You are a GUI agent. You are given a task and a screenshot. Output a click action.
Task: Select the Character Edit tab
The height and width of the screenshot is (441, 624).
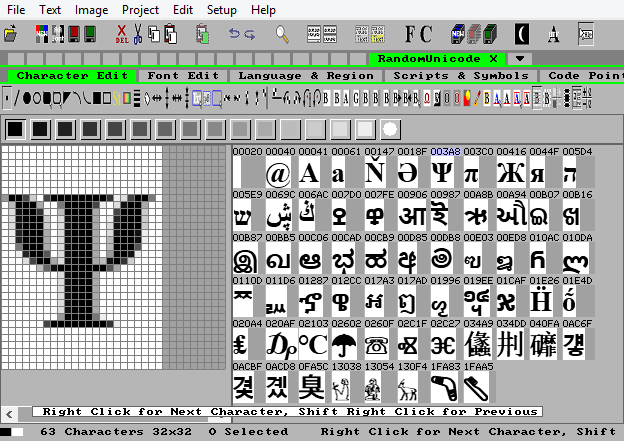tap(72, 76)
